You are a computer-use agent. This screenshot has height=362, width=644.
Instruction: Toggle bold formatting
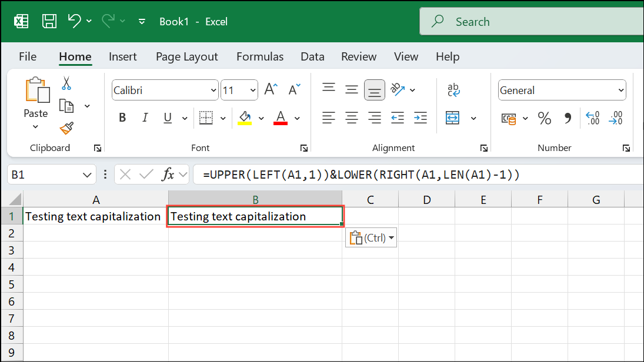(122, 118)
